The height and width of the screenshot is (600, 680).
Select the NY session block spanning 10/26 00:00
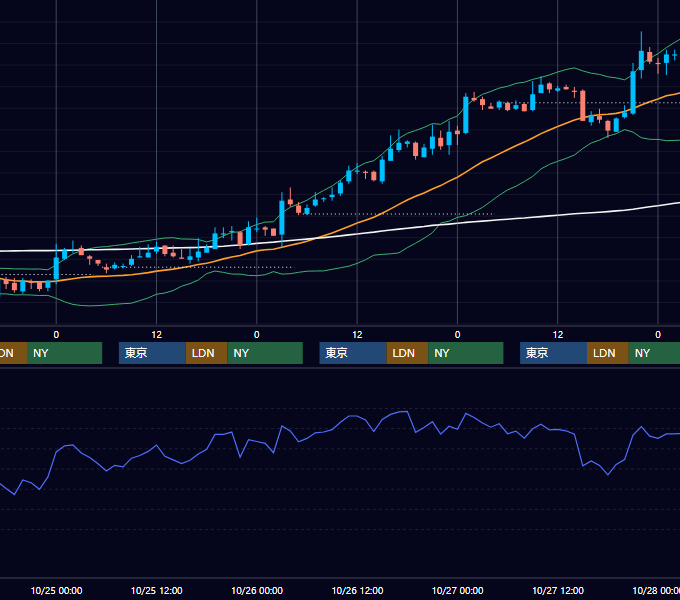pyautogui.click(x=265, y=353)
